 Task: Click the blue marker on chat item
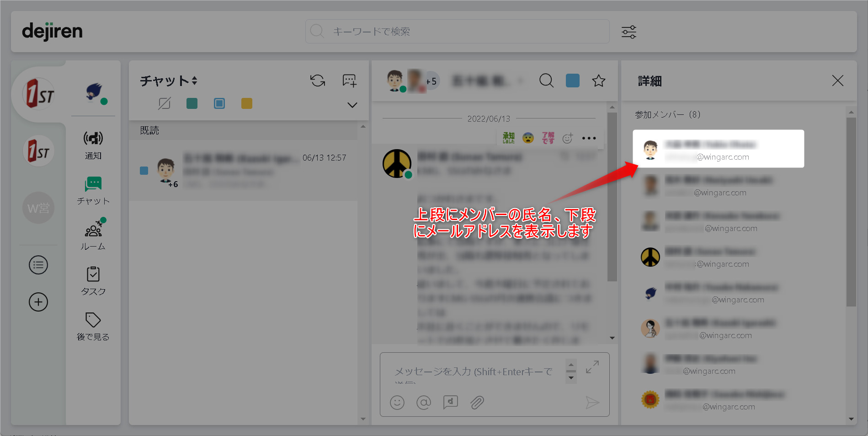144,171
